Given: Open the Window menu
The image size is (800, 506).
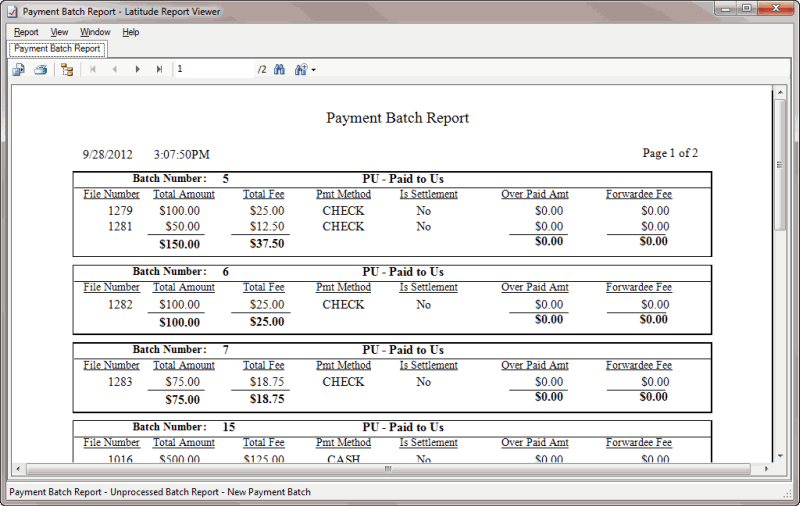Looking at the screenshot, I should [95, 32].
